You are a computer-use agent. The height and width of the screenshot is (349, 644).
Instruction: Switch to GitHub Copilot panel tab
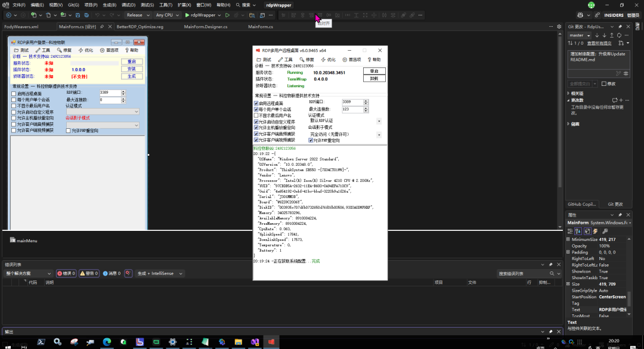click(581, 204)
